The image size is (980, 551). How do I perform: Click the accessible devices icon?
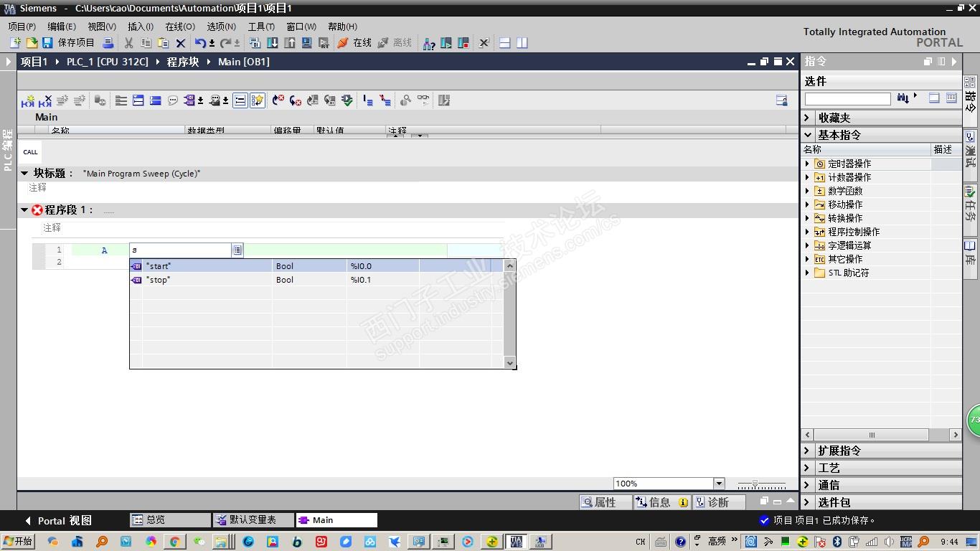click(x=428, y=43)
